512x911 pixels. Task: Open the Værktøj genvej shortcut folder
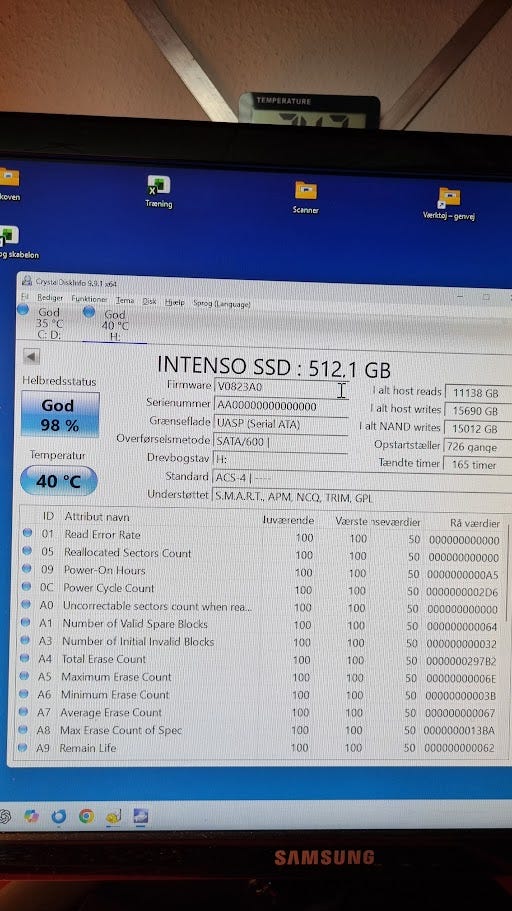tap(449, 203)
